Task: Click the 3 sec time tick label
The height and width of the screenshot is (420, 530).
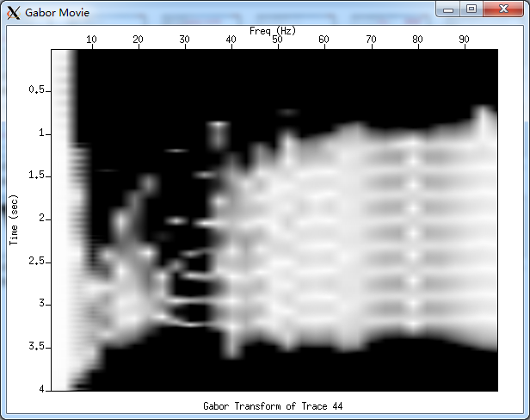Action: click(x=42, y=303)
